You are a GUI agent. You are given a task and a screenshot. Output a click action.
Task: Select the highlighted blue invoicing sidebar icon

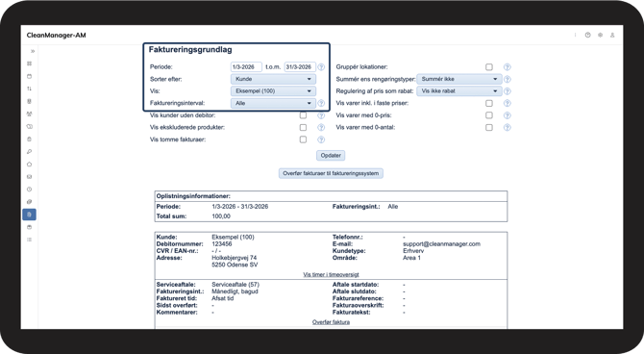click(29, 215)
